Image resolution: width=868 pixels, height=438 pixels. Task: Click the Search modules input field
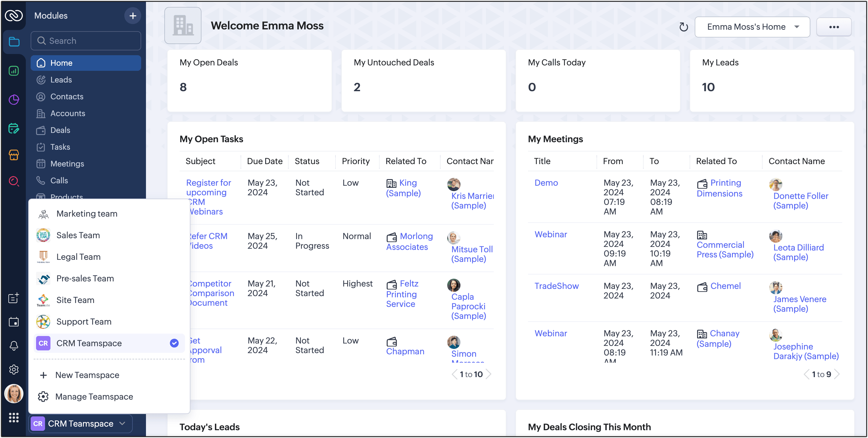86,41
